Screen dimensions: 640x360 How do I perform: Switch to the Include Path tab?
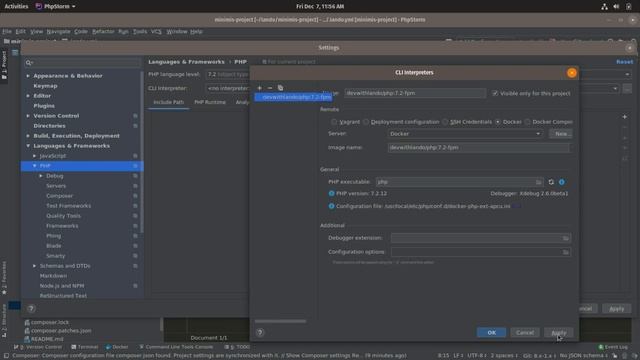click(x=169, y=102)
